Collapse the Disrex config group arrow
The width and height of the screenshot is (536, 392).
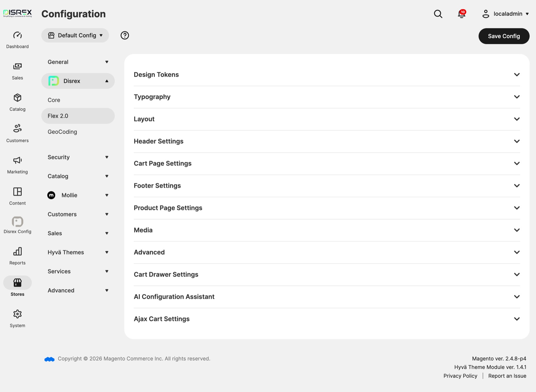pos(107,81)
